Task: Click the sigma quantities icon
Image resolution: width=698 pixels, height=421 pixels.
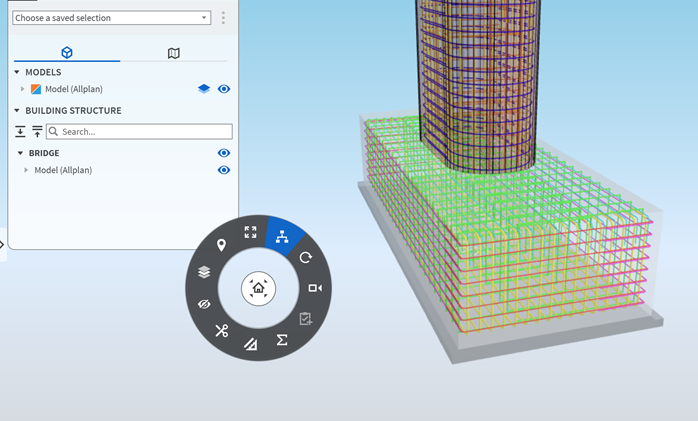Action: 282,340
